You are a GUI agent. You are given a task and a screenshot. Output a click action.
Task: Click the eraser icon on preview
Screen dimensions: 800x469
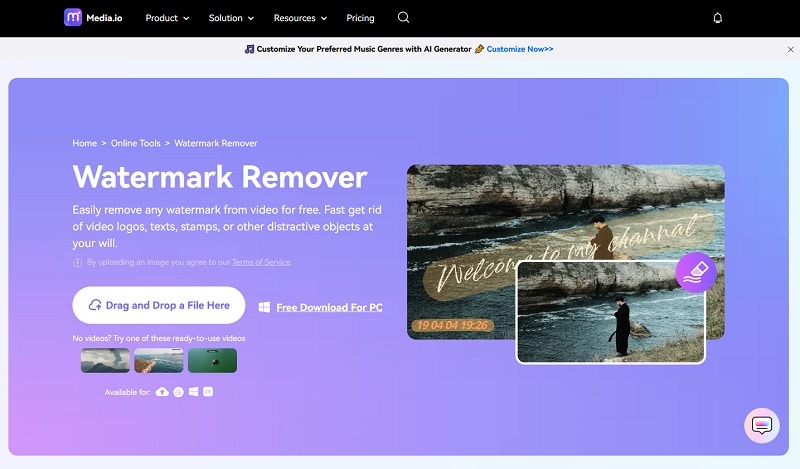point(695,272)
